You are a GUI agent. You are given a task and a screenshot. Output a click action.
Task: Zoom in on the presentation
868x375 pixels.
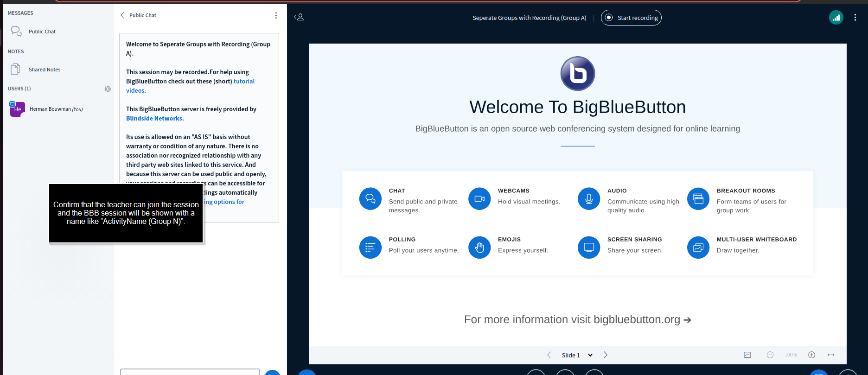coord(811,355)
